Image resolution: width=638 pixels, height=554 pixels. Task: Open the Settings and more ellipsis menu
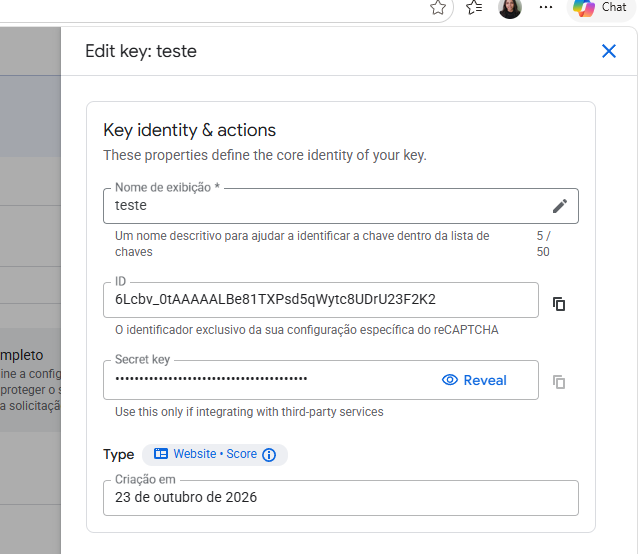546,7
